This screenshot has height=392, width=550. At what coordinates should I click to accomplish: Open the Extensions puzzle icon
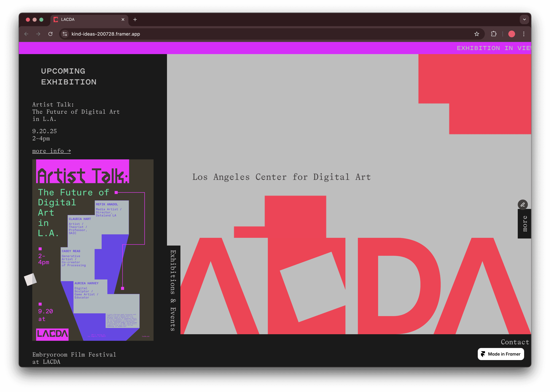[x=494, y=34]
